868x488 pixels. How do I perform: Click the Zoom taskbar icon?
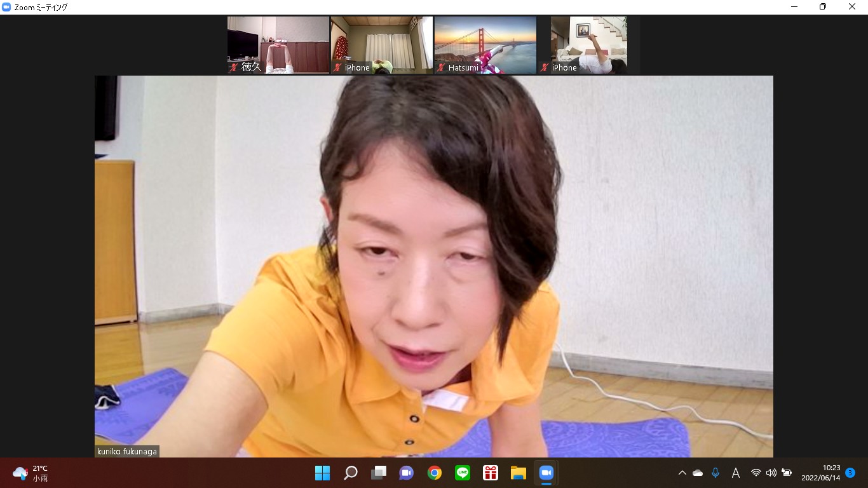[x=546, y=473]
